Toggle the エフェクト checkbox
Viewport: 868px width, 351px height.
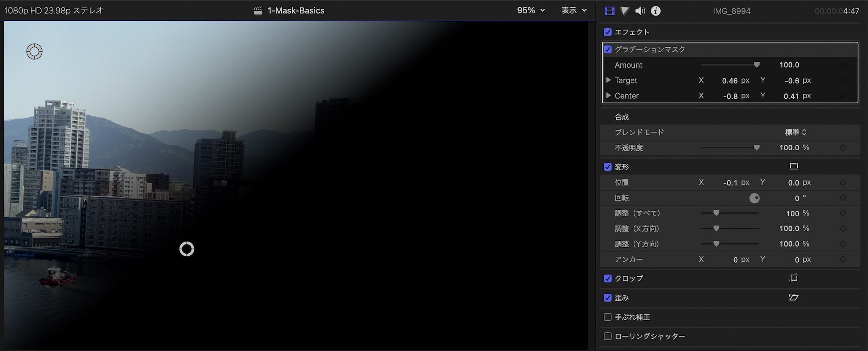608,32
